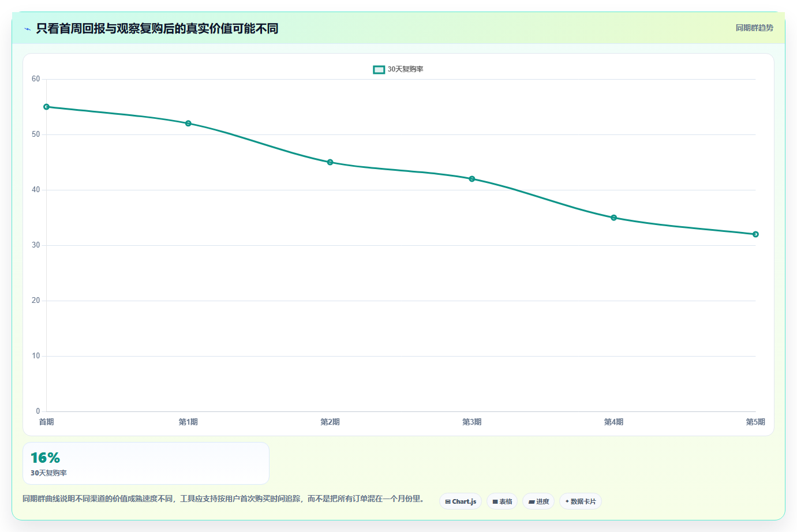Click the 首期 x-axis label
The image size is (797, 532).
point(47,422)
